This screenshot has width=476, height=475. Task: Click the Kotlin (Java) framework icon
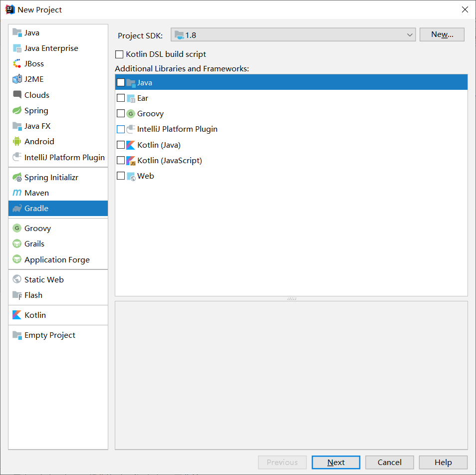point(131,145)
